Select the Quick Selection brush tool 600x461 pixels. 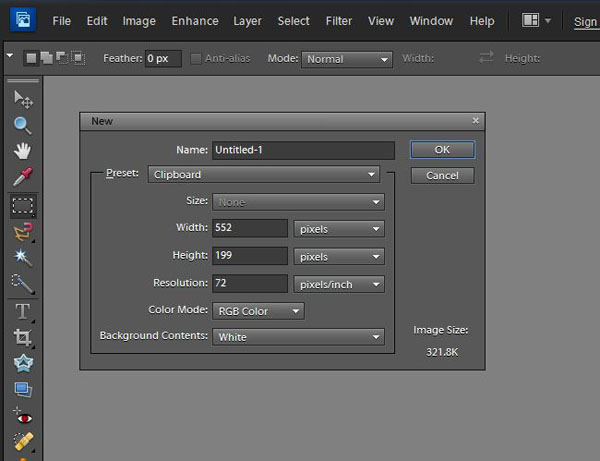tap(22, 284)
